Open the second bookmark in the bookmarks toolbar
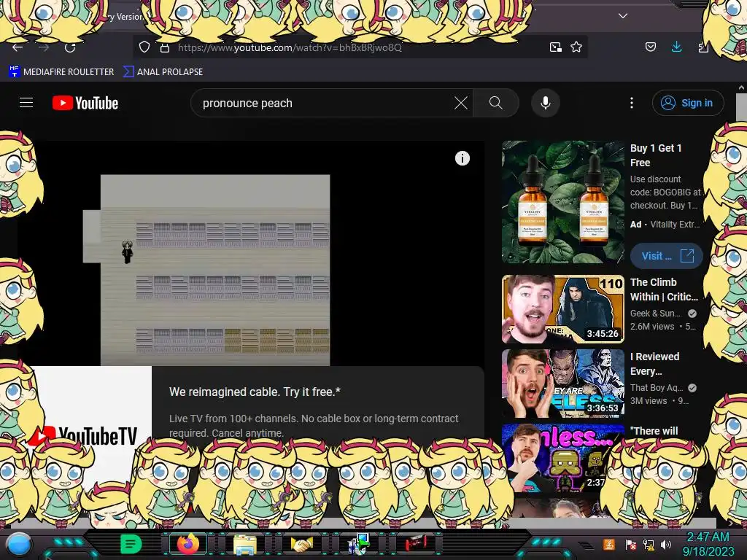 [163, 72]
